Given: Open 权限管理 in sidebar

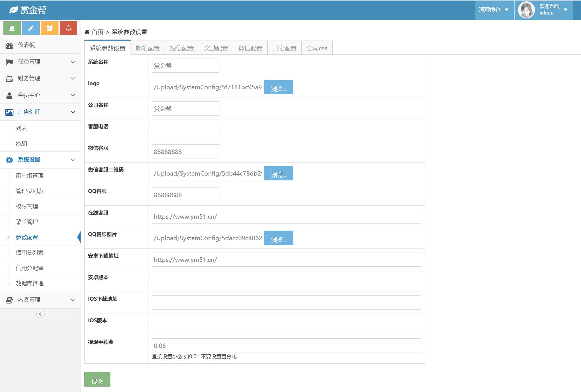Looking at the screenshot, I should 40,207.
